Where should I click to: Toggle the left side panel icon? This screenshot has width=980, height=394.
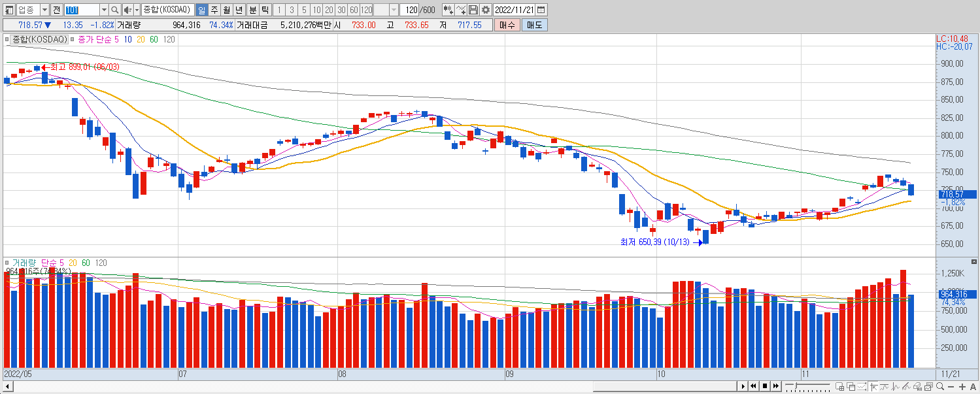[9, 10]
